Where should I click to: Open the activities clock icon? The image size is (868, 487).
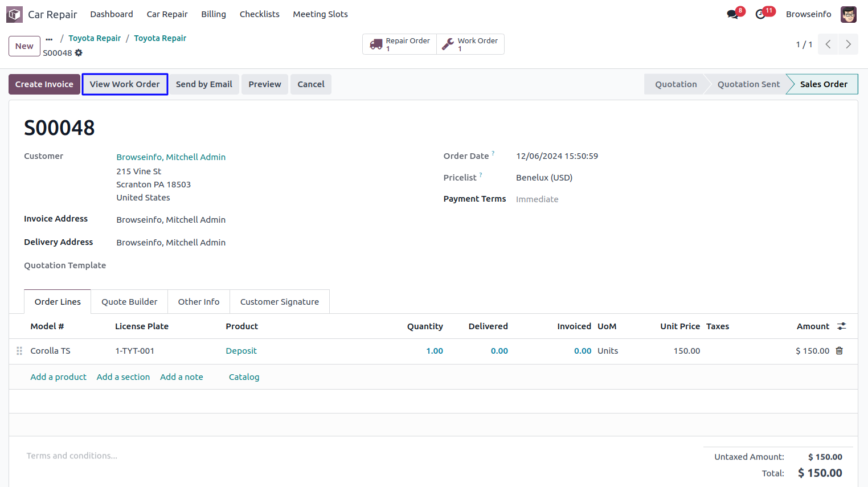tap(760, 14)
